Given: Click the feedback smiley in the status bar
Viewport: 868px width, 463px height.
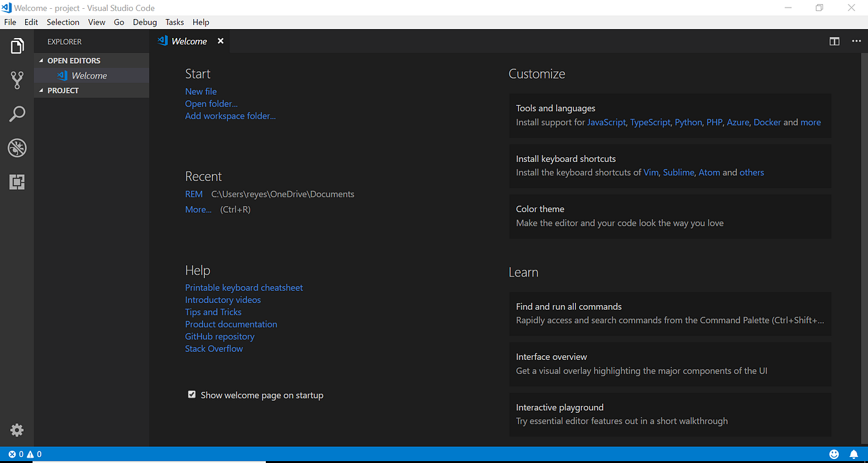Looking at the screenshot, I should pyautogui.click(x=834, y=454).
